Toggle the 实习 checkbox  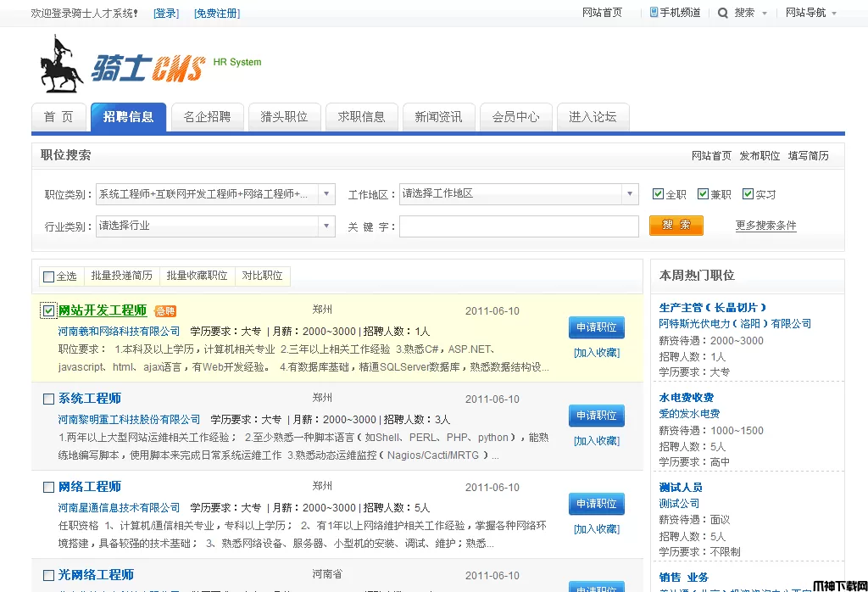[748, 194]
